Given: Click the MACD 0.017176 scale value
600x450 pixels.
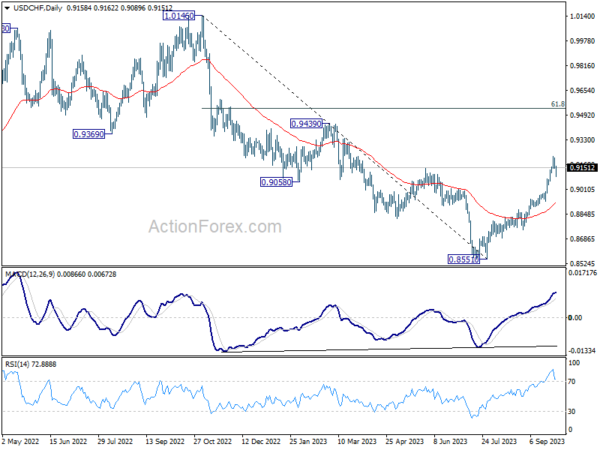Looking at the screenshot, I should [x=583, y=273].
